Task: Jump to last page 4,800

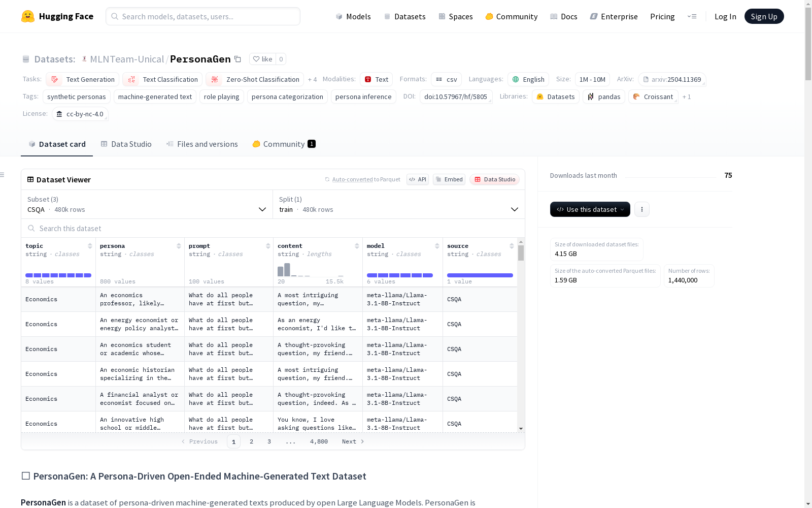Action: 319,441
